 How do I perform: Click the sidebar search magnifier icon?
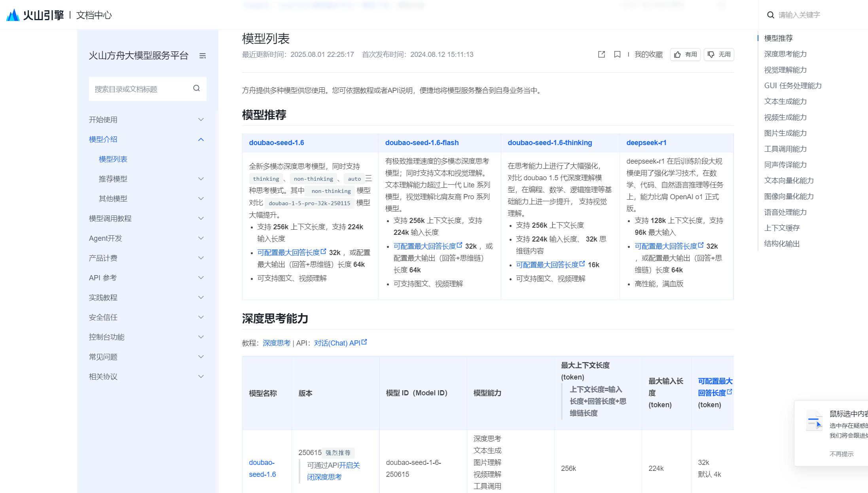pyautogui.click(x=197, y=89)
